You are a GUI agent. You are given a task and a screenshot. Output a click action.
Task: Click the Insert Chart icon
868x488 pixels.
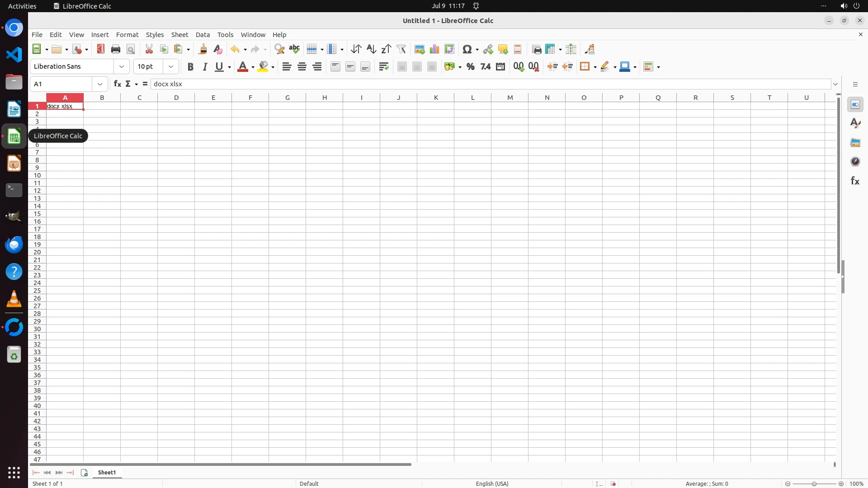(434, 49)
